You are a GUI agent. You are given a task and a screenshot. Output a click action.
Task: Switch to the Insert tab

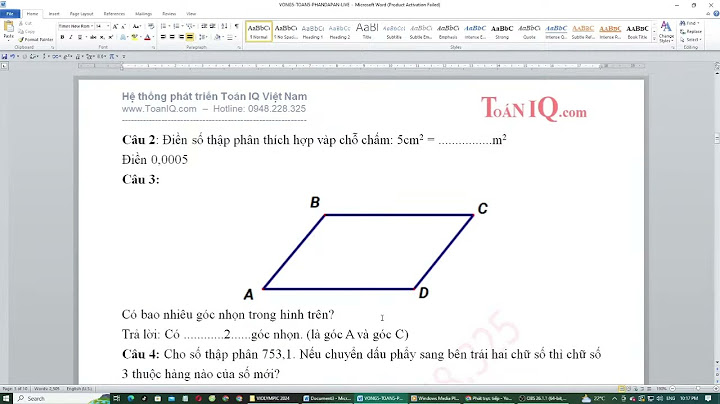tap(54, 14)
